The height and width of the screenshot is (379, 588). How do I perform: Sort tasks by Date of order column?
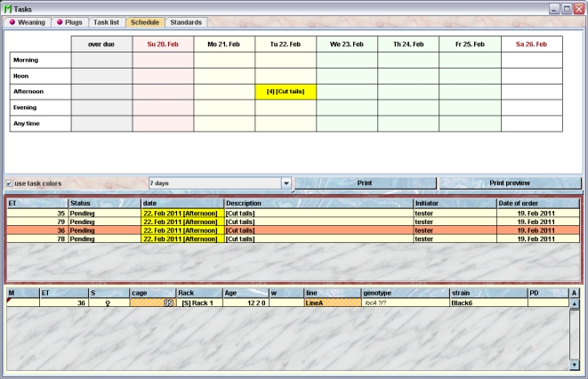coord(536,204)
